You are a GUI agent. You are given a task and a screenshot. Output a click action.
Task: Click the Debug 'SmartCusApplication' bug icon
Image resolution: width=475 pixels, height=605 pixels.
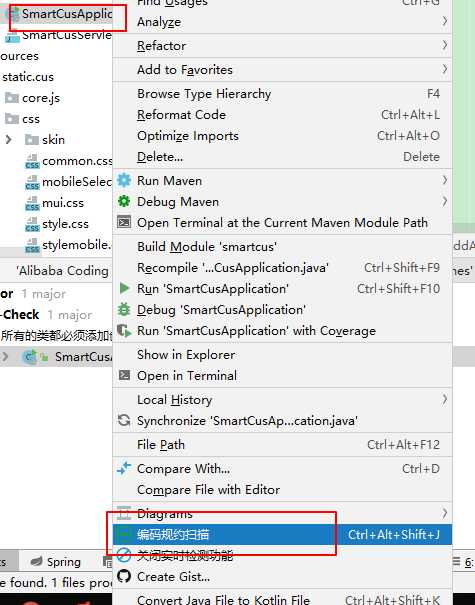124,309
